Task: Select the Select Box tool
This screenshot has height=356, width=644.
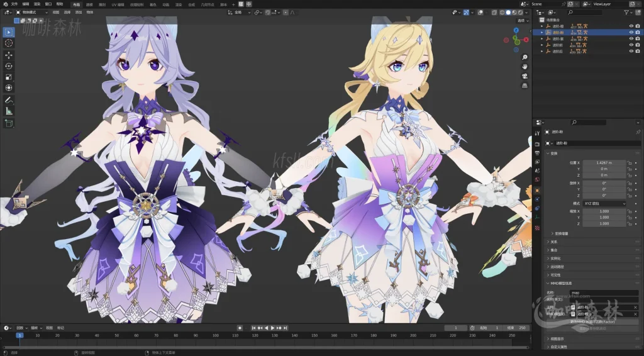Action: (x=9, y=32)
